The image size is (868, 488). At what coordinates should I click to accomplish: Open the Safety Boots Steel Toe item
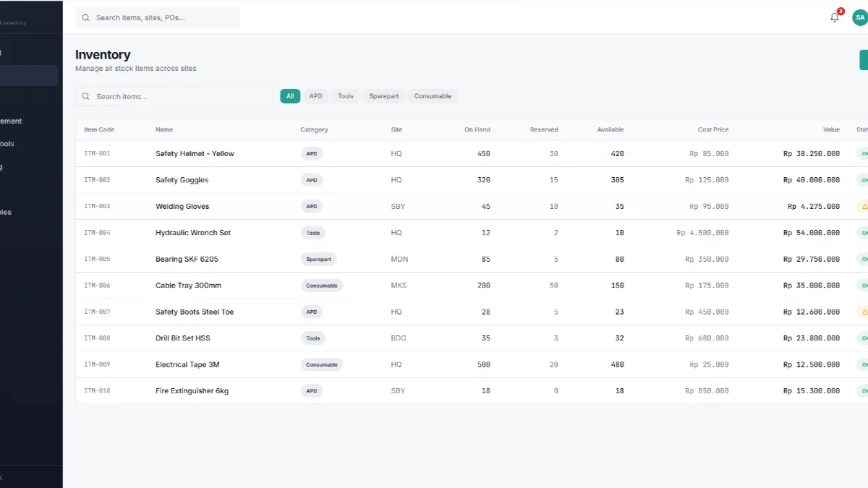pyautogui.click(x=195, y=312)
